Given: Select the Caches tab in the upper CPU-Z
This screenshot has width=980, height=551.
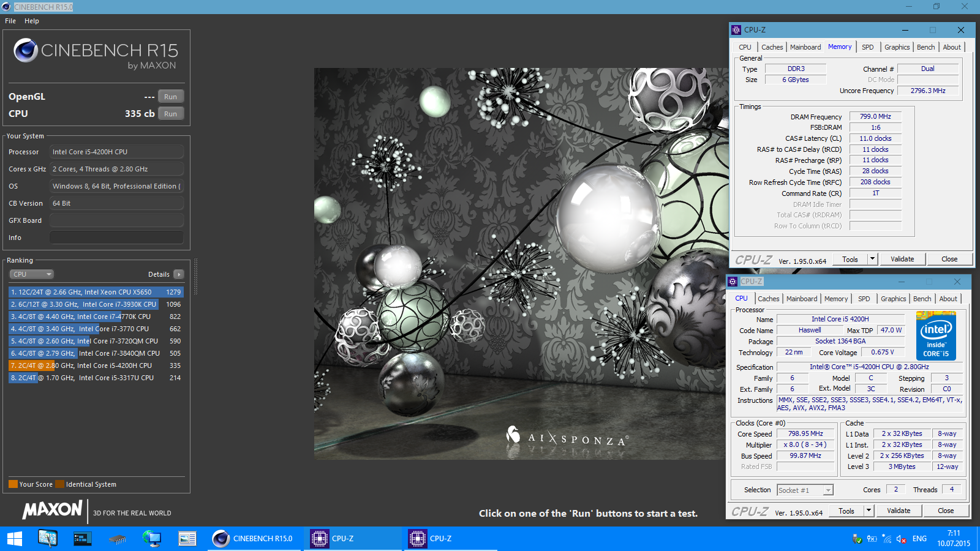Looking at the screenshot, I should pyautogui.click(x=772, y=47).
